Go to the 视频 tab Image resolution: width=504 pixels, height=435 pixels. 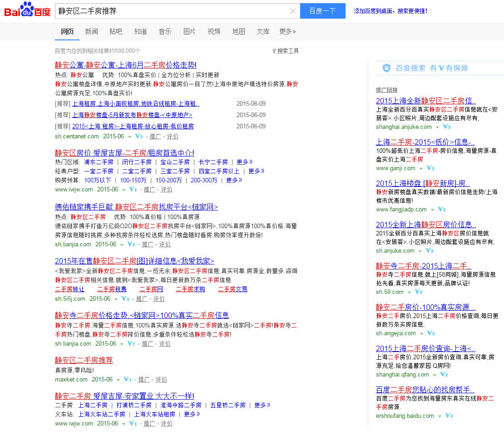coord(214,31)
